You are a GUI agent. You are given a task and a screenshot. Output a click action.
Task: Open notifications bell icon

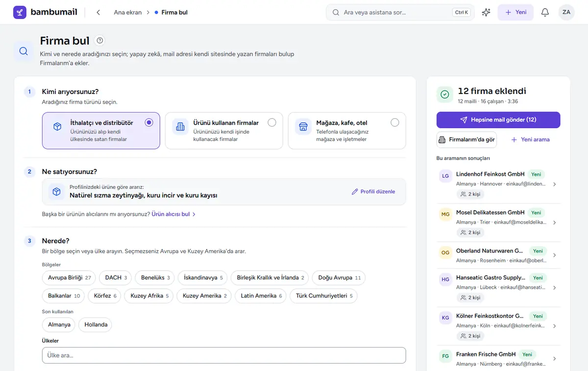coord(545,12)
